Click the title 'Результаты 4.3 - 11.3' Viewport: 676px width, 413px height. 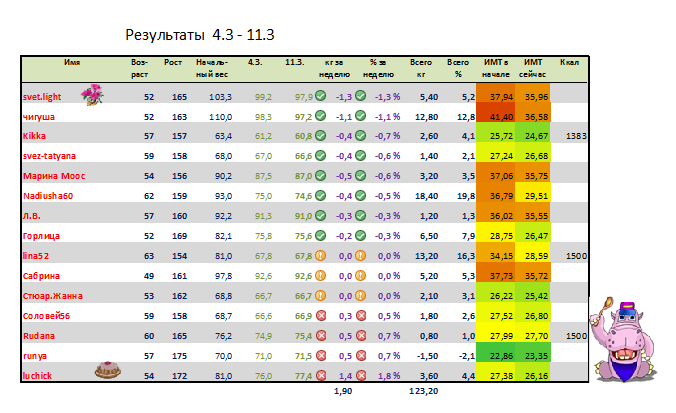click(x=200, y=34)
